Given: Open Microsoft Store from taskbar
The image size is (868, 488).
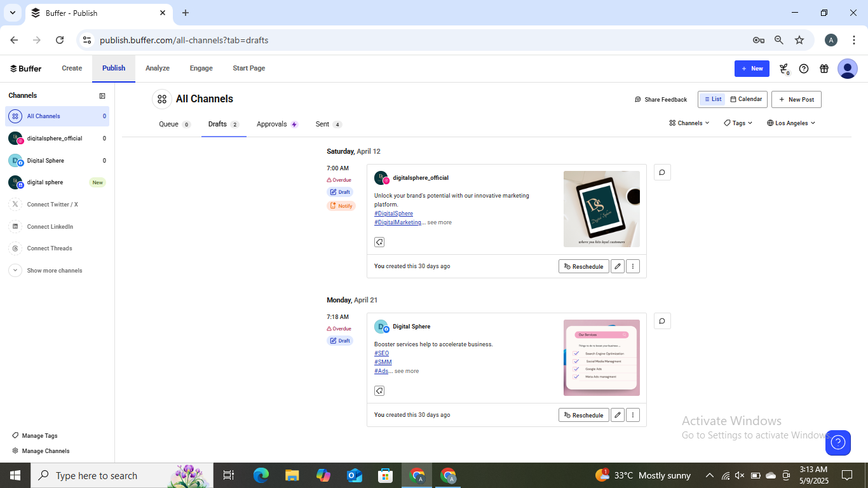Looking at the screenshot, I should (386, 475).
